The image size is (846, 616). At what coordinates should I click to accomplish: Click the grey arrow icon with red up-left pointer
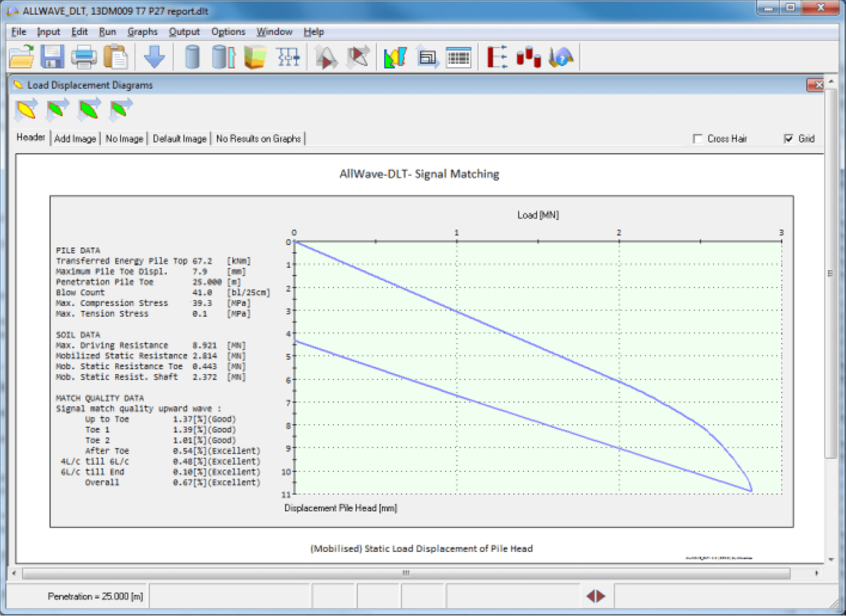pos(358,57)
